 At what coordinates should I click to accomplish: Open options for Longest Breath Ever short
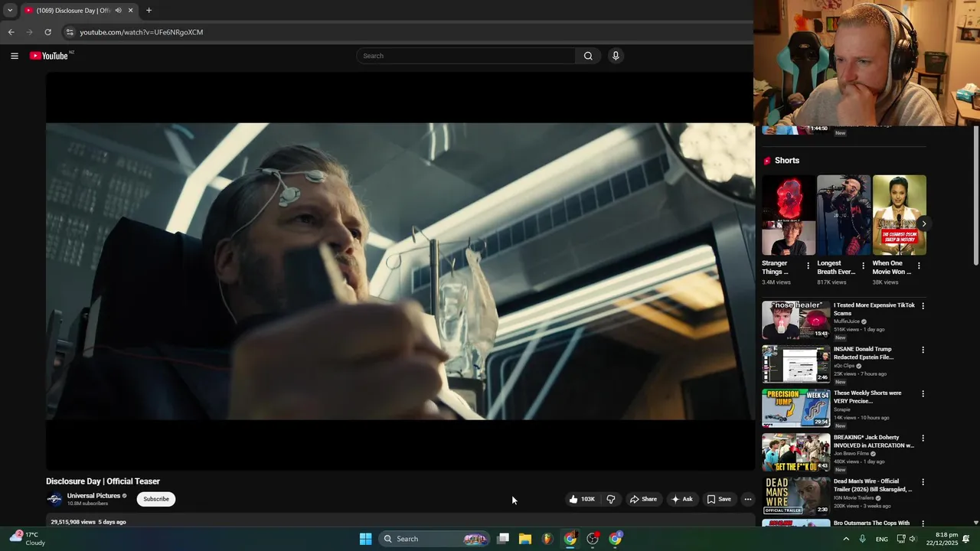863,266
